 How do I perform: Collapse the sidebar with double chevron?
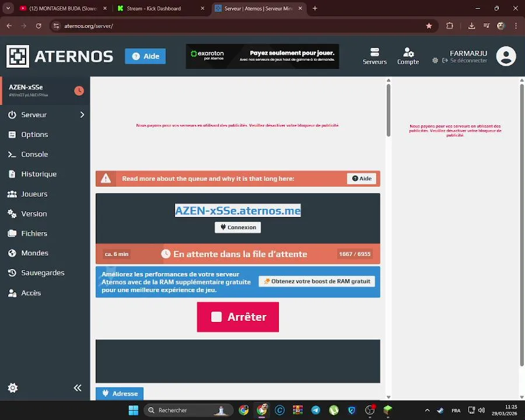point(78,388)
